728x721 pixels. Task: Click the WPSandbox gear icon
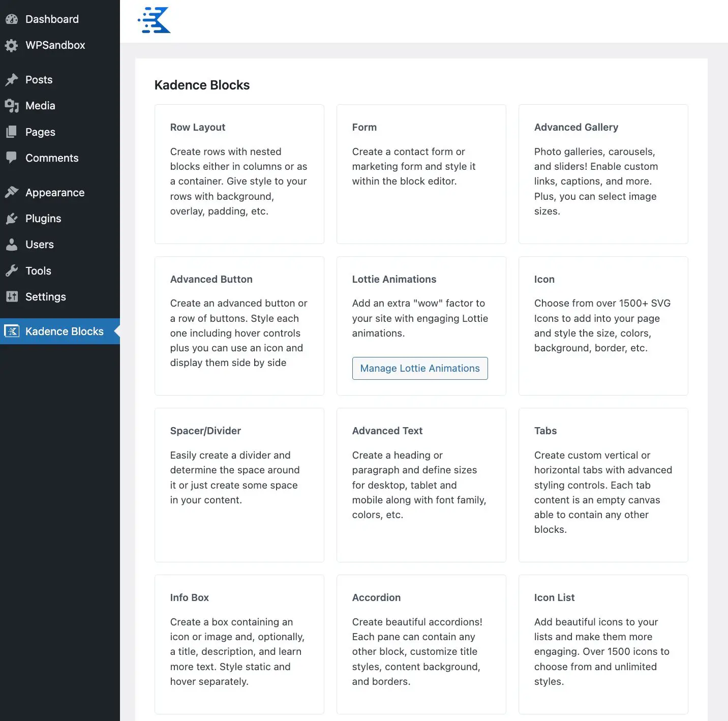point(12,45)
